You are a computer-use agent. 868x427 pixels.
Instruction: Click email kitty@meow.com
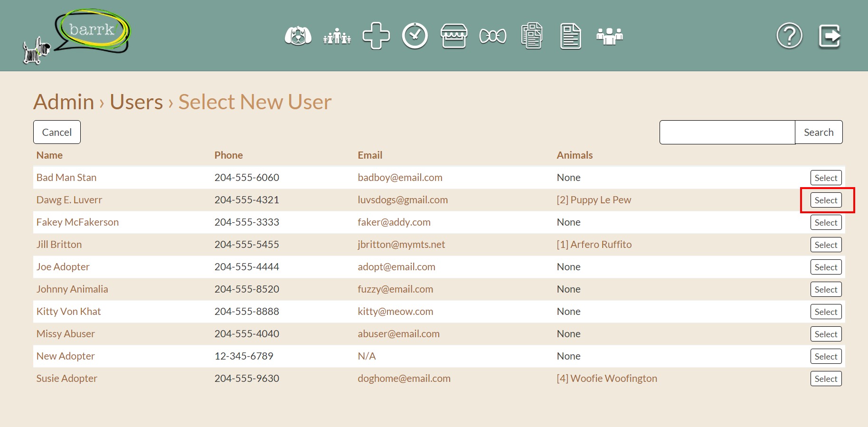[396, 312]
